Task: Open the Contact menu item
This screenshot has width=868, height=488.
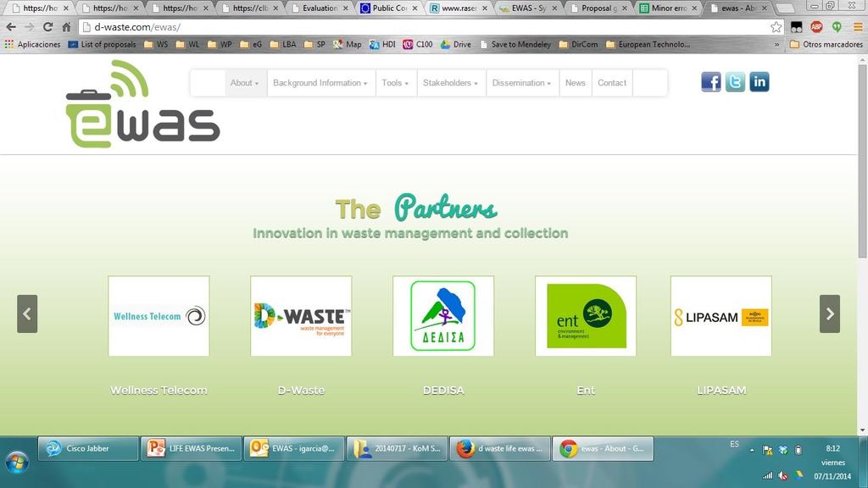Action: click(612, 83)
